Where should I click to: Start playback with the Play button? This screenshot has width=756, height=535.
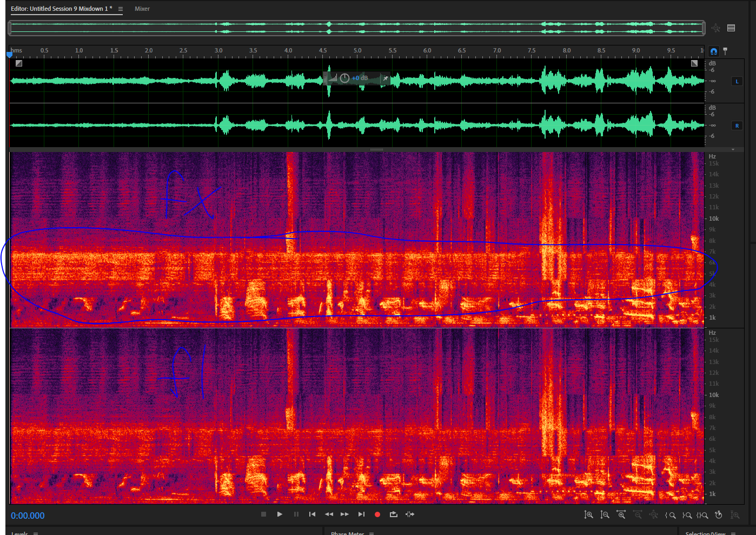(x=280, y=514)
